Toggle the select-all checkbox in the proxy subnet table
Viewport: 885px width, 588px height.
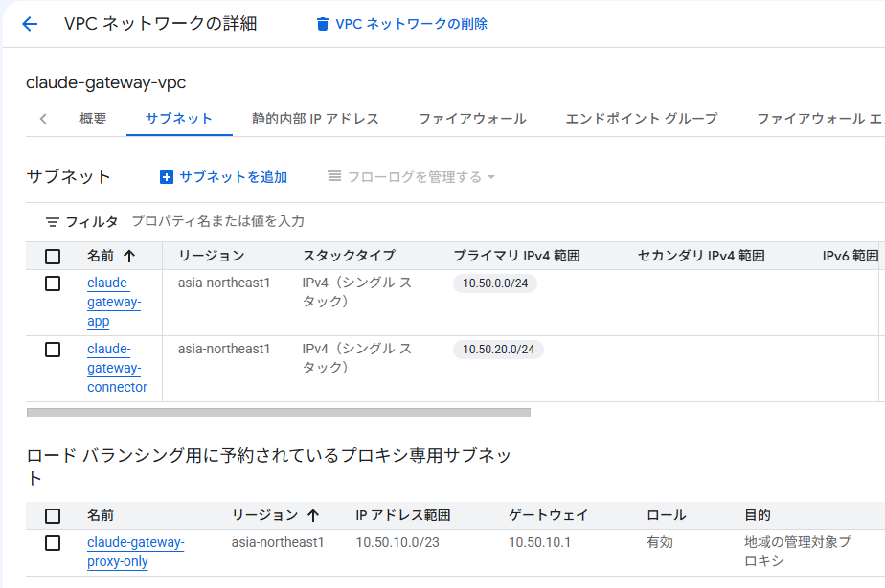pos(53,516)
